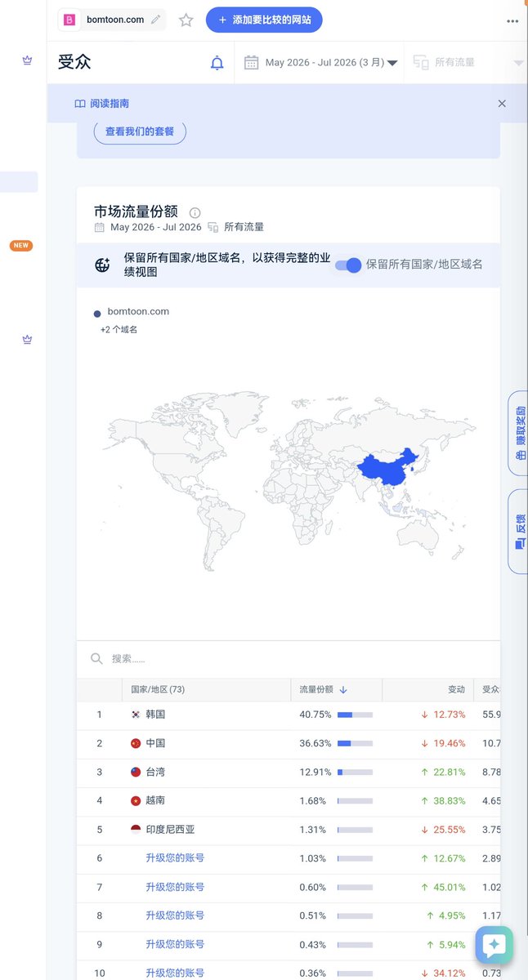Click the Indonesia flag icon

[136, 829]
